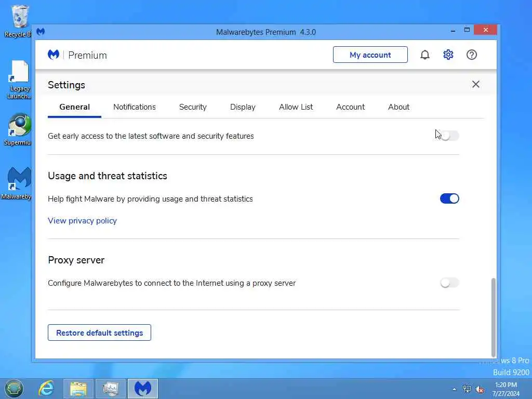Click the Proxy server heading
Viewport: 532px width, 399px height.
[x=76, y=260]
